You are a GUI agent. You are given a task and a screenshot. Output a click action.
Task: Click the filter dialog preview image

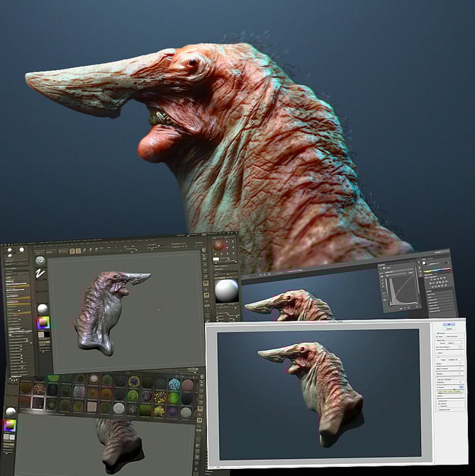tap(320, 393)
